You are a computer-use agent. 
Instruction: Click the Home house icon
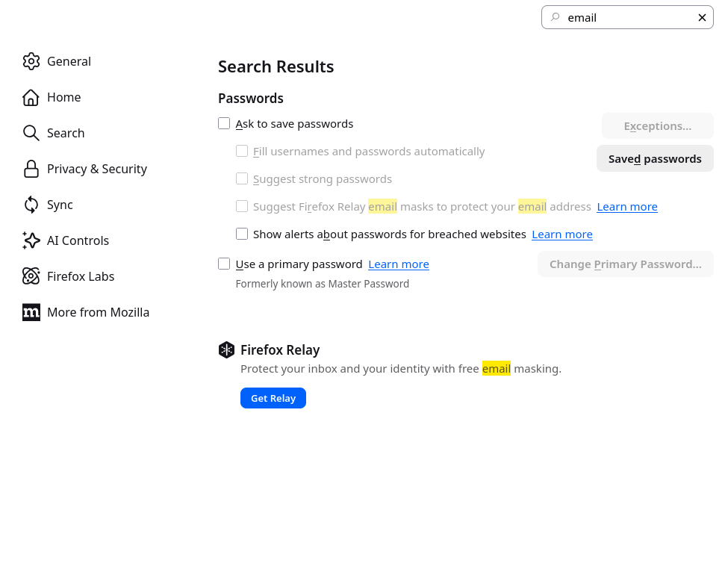pos(31,97)
